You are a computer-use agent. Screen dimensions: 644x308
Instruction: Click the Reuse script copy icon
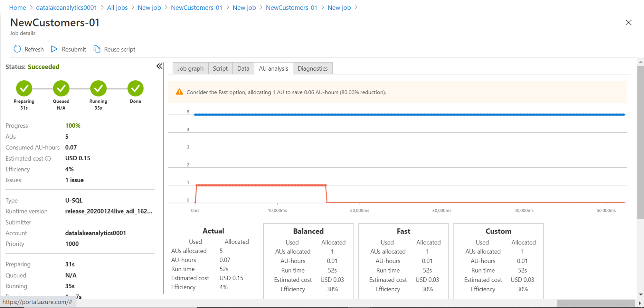click(x=97, y=49)
